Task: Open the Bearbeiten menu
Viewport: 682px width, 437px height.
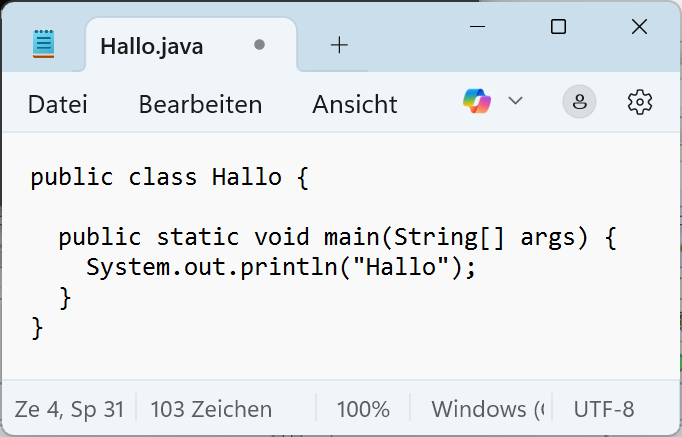Action: (200, 104)
